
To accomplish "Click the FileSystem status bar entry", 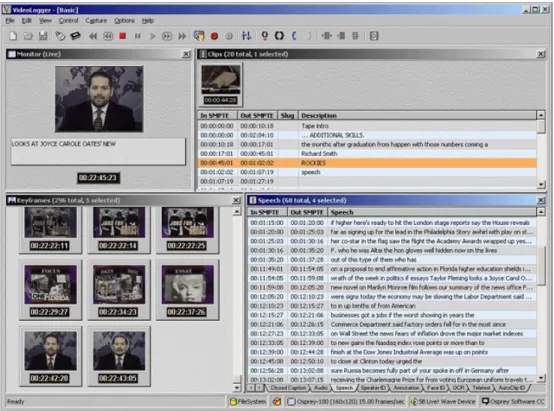I will click(x=248, y=402).
